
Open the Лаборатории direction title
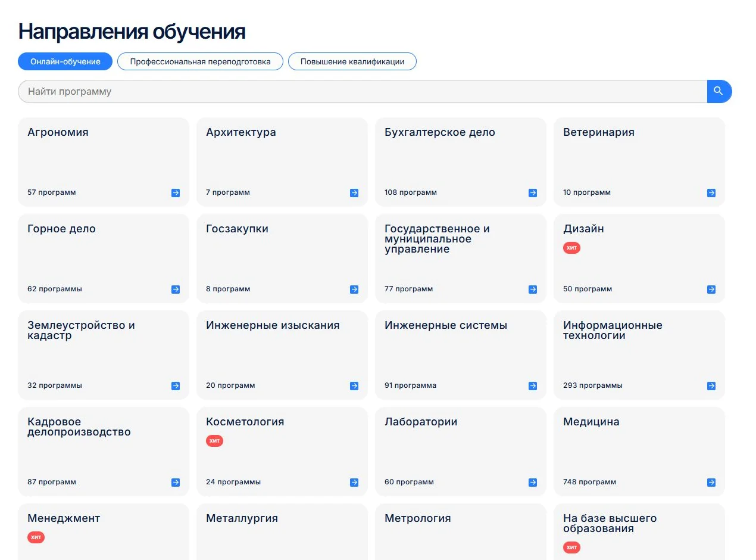[x=421, y=422]
